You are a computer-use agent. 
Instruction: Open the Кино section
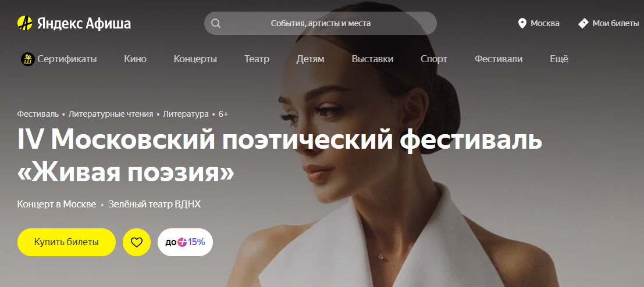(x=135, y=59)
